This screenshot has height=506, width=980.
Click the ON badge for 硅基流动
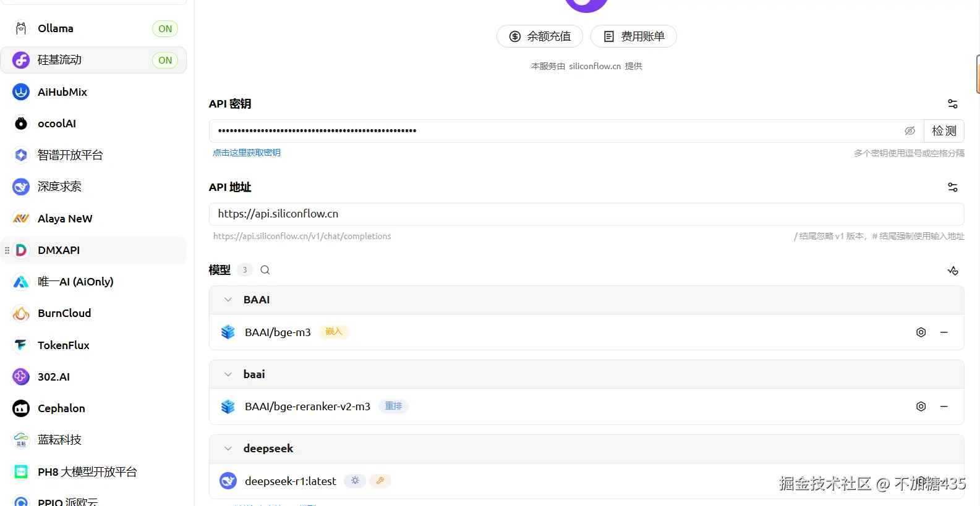click(x=165, y=61)
